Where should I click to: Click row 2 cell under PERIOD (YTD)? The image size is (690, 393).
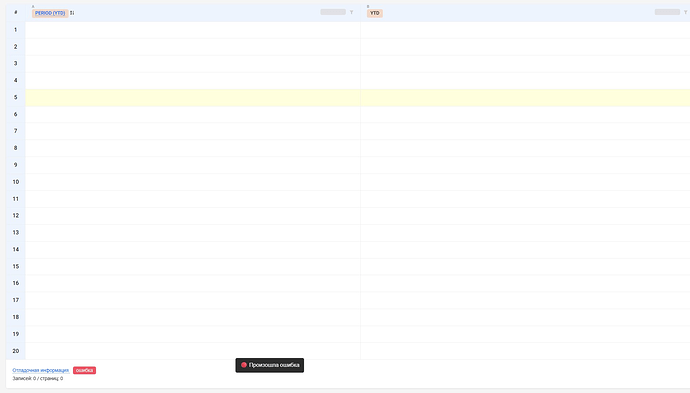point(193,47)
